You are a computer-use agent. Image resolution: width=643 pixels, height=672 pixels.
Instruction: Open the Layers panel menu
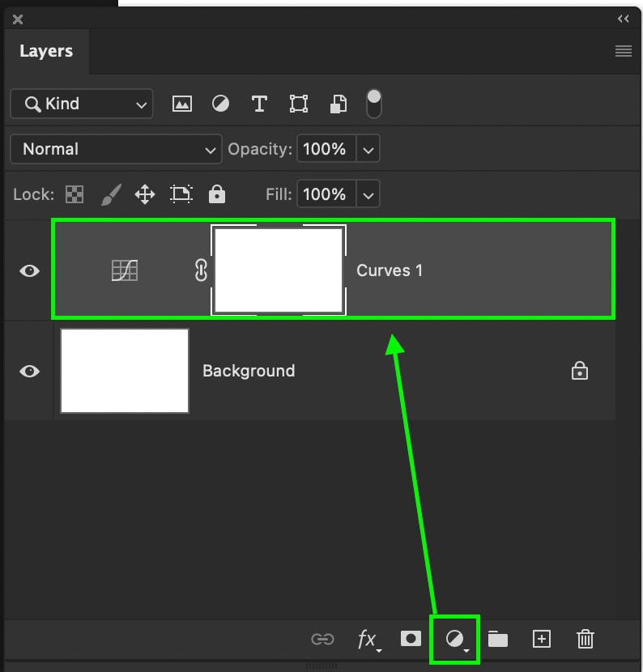(x=624, y=51)
